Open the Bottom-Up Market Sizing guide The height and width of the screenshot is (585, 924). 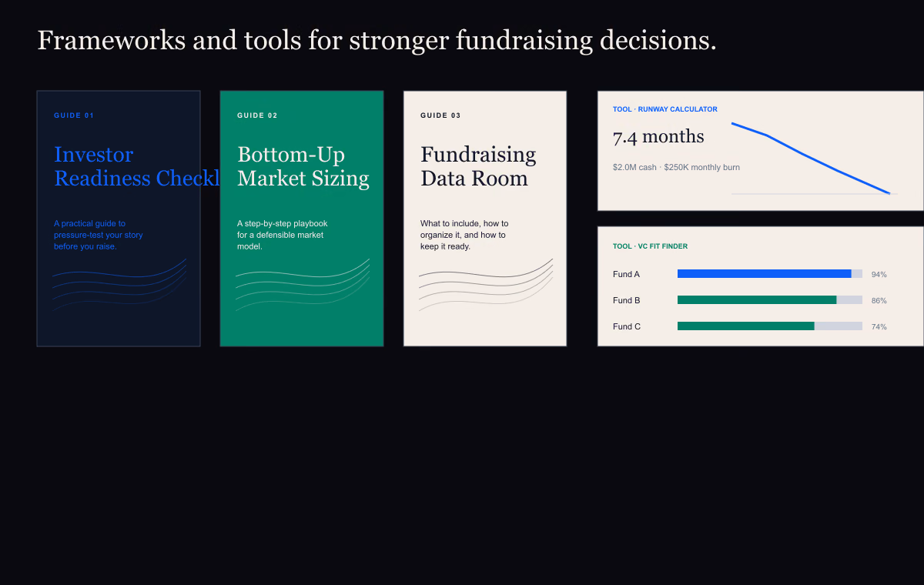tap(302, 219)
